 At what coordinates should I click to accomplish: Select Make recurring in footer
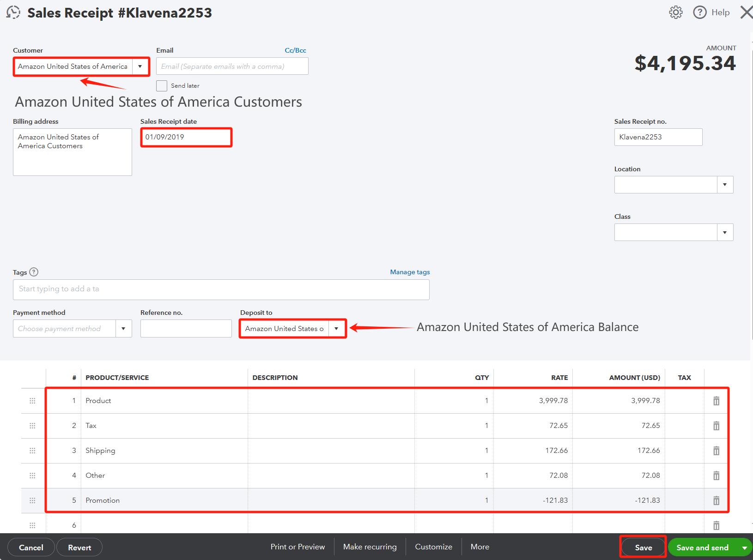click(x=370, y=547)
